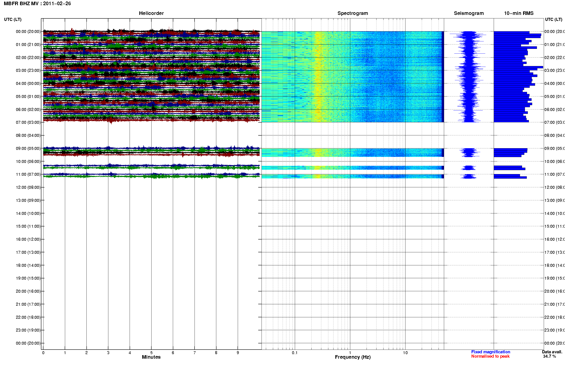Click the seismogram trace at 09:00
588x368 pixels.
(469, 153)
